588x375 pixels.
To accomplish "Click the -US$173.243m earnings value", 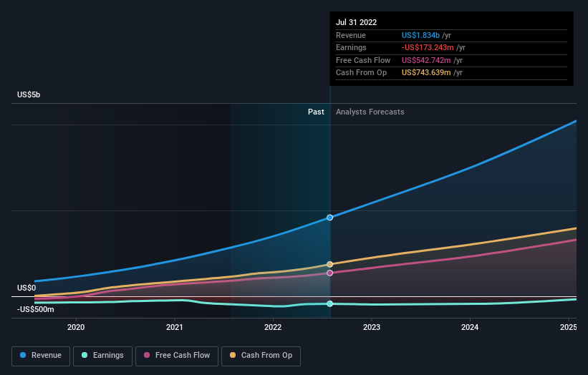I will point(428,47).
